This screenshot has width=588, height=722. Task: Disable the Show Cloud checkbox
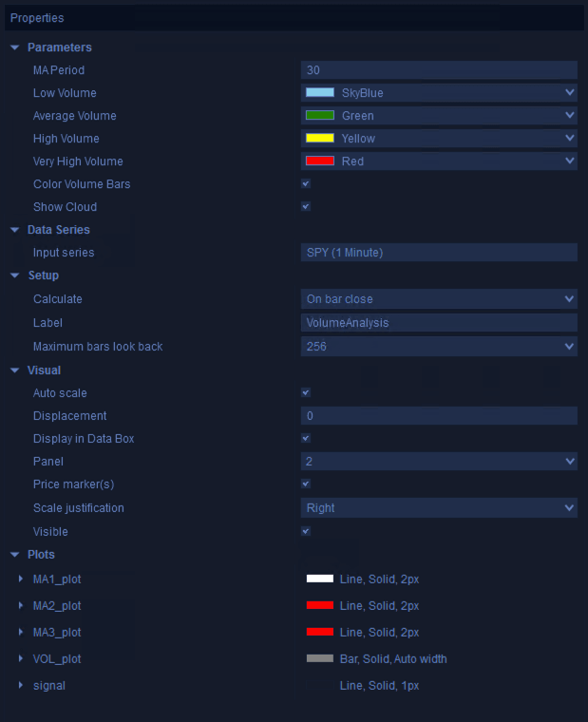pos(306,207)
